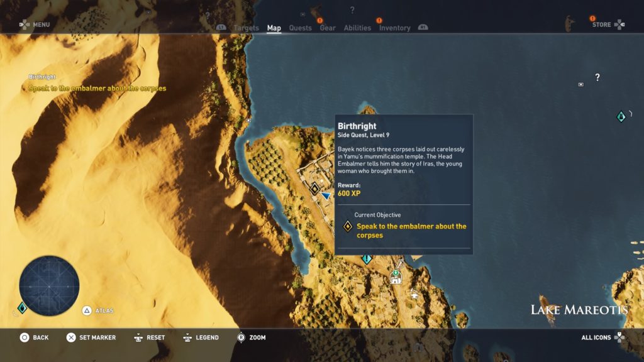The height and width of the screenshot is (362, 644).
Task: Select the teal exclamation quest marker below tooltip
Action: (367, 258)
